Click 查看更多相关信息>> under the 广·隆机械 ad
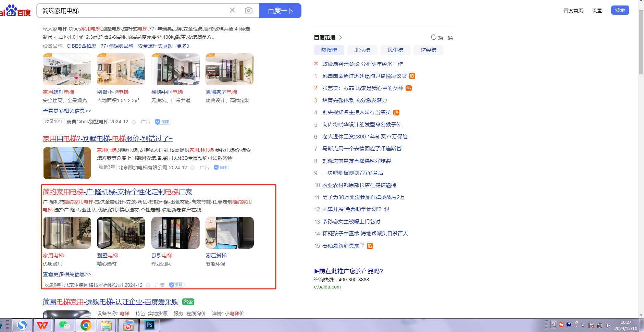This screenshot has width=644, height=332. pos(67,274)
